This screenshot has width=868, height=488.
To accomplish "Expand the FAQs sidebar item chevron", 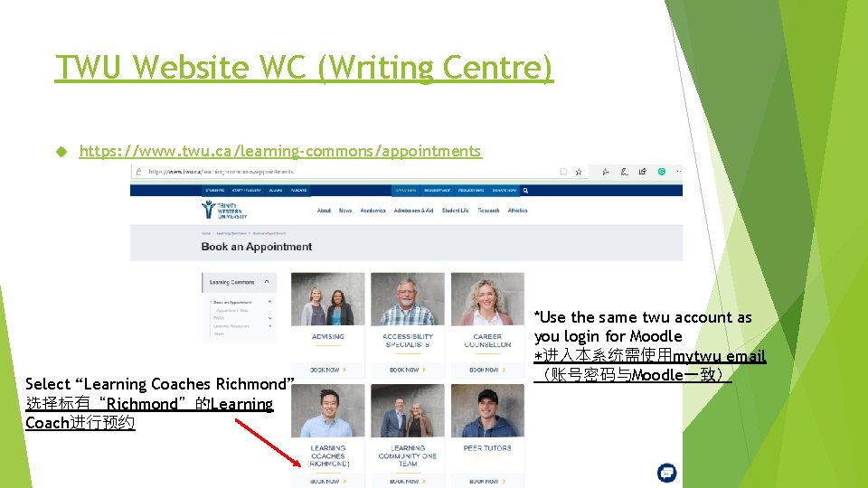I will click(x=269, y=318).
